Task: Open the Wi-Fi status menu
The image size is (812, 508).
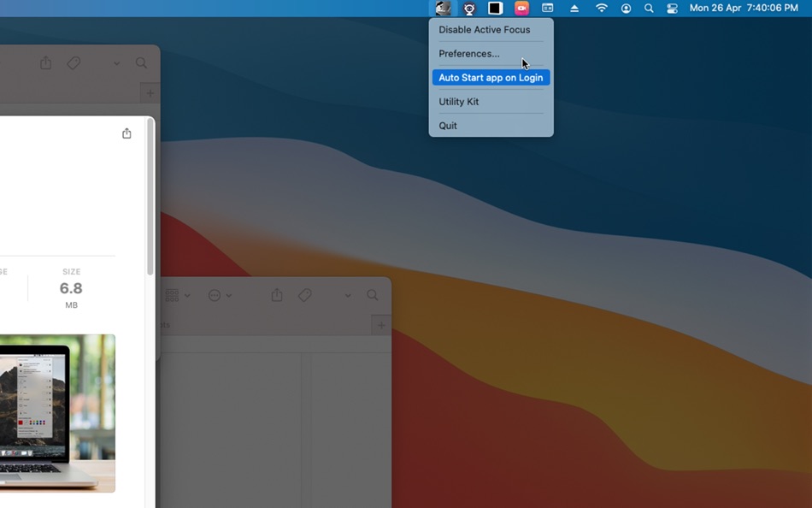Action: pyautogui.click(x=601, y=9)
